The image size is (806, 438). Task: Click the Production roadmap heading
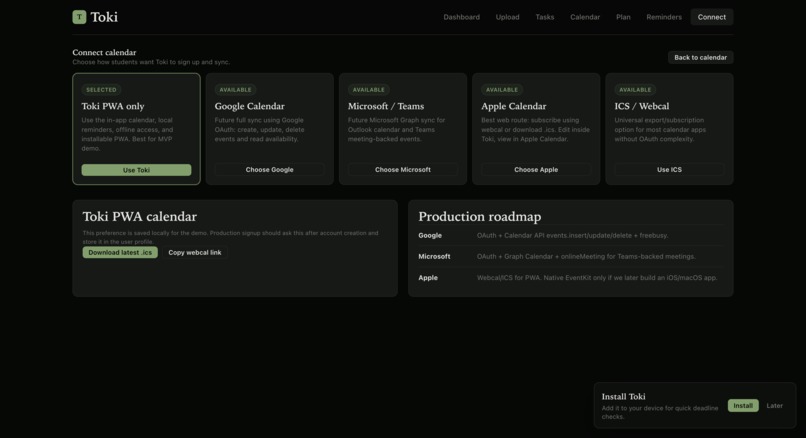point(480,216)
